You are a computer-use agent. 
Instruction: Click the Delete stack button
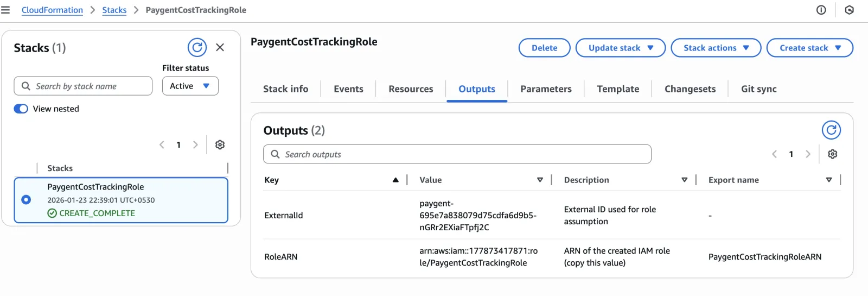[x=544, y=48]
